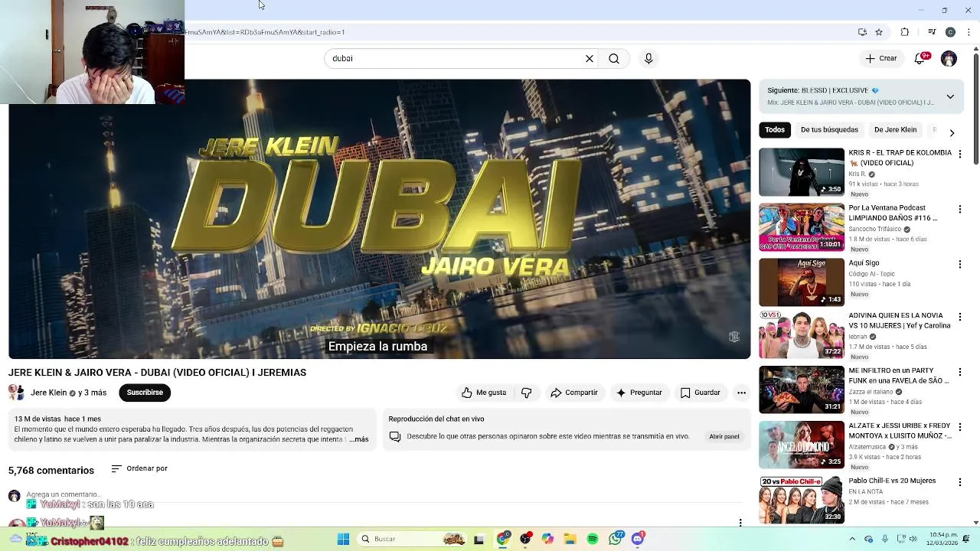Open OBS Studio from the taskbar
Screen dimensions: 980x551
point(525,540)
